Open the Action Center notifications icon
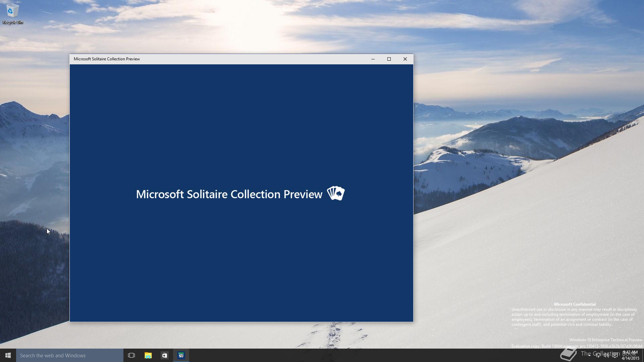The image size is (644, 362). click(615, 355)
